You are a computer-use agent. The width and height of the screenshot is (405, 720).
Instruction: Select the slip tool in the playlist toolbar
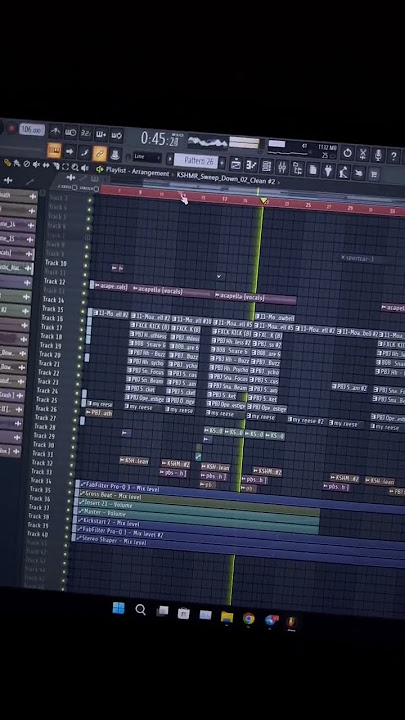(46, 165)
